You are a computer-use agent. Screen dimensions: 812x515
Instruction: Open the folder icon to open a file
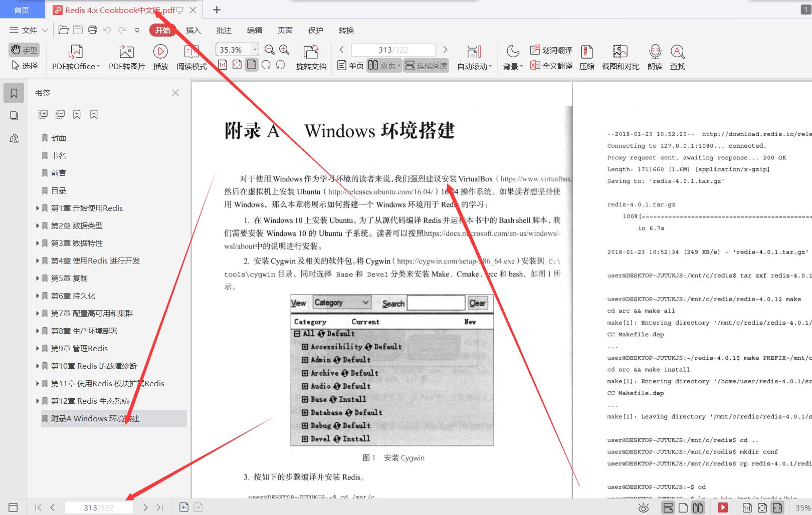tap(64, 30)
